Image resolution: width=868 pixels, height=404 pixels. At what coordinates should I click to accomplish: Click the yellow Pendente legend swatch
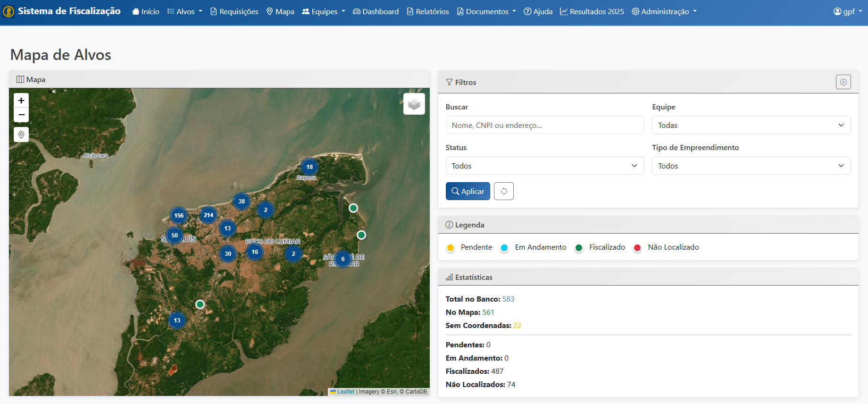pyautogui.click(x=451, y=248)
